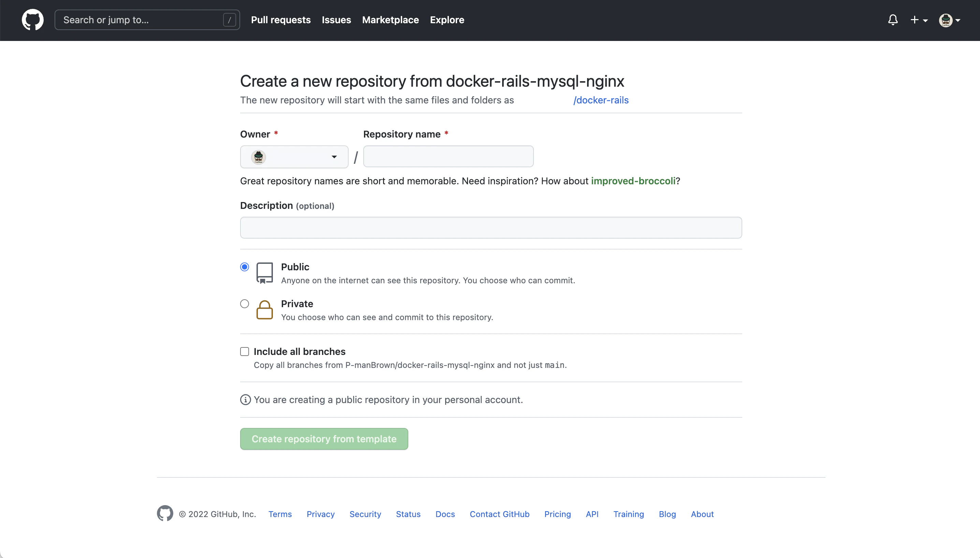The width and height of the screenshot is (980, 558).
Task: Open the Training footer link
Action: tap(628, 514)
